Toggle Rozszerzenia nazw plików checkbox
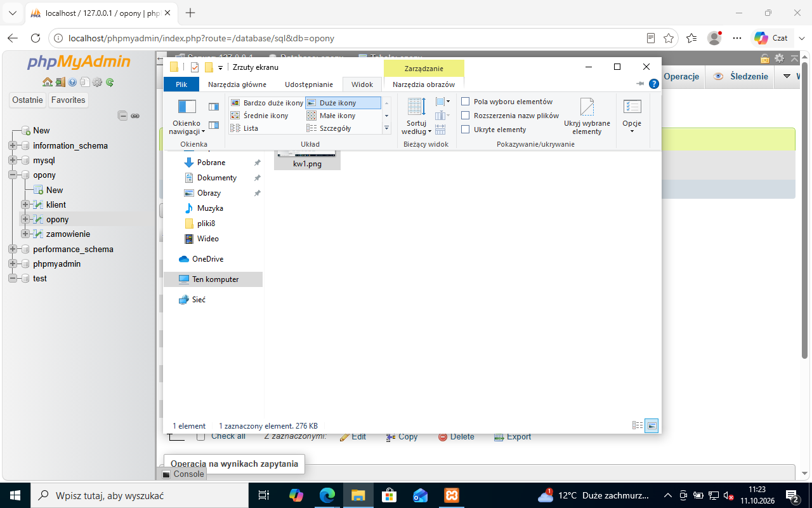Screen dimensions: 812x508 [466, 116]
